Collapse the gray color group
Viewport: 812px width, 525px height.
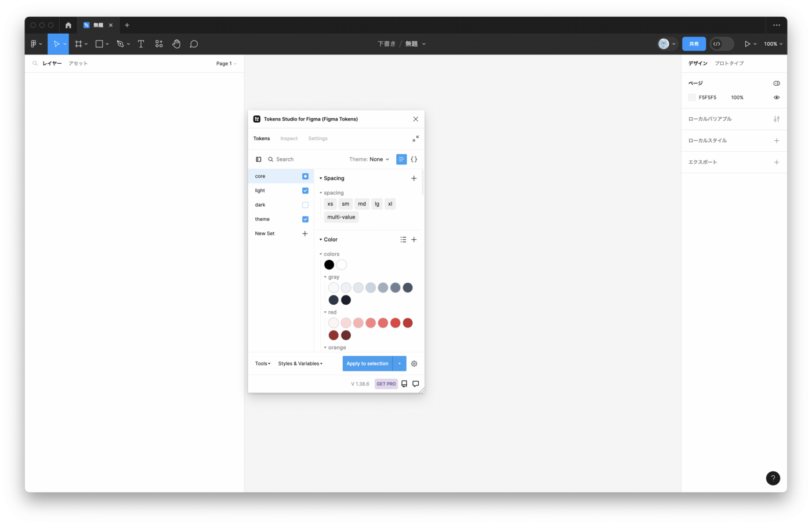(325, 277)
